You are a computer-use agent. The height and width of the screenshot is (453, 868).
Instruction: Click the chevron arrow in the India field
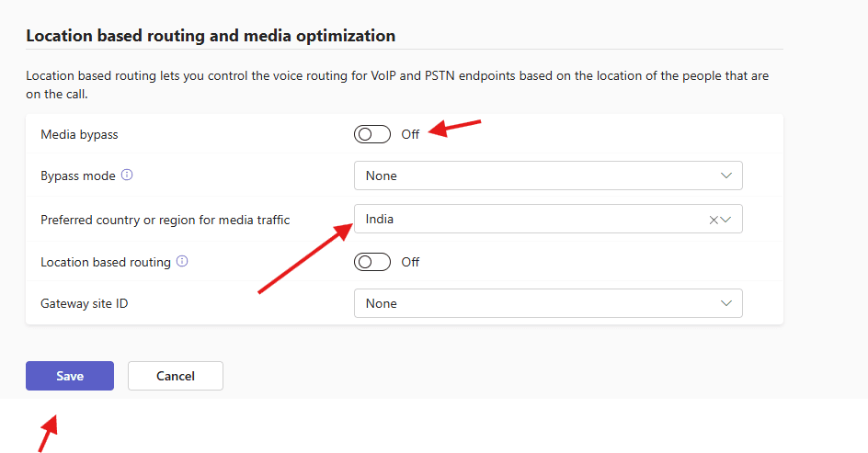(x=726, y=220)
